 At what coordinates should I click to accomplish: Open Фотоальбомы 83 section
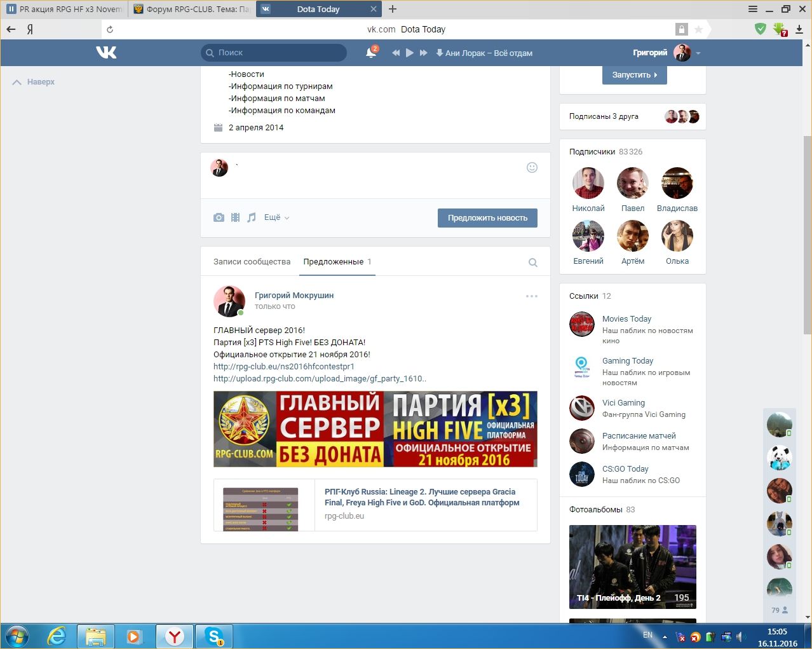coord(602,510)
